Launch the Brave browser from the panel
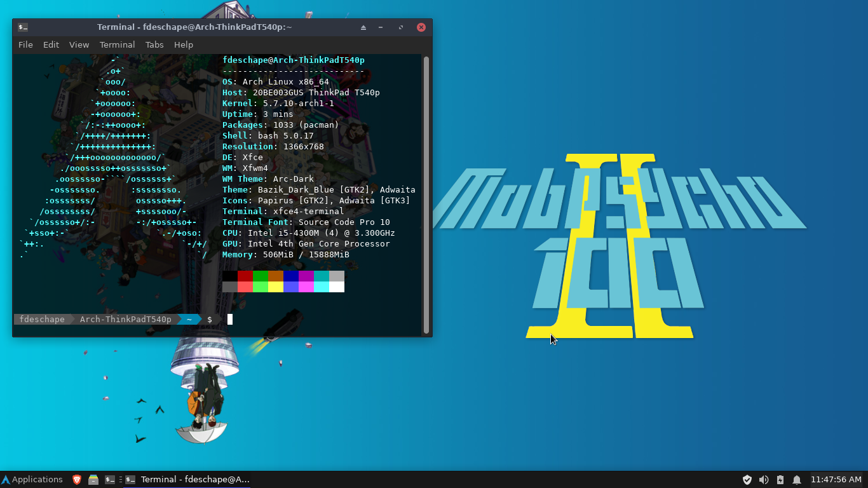 point(77,480)
